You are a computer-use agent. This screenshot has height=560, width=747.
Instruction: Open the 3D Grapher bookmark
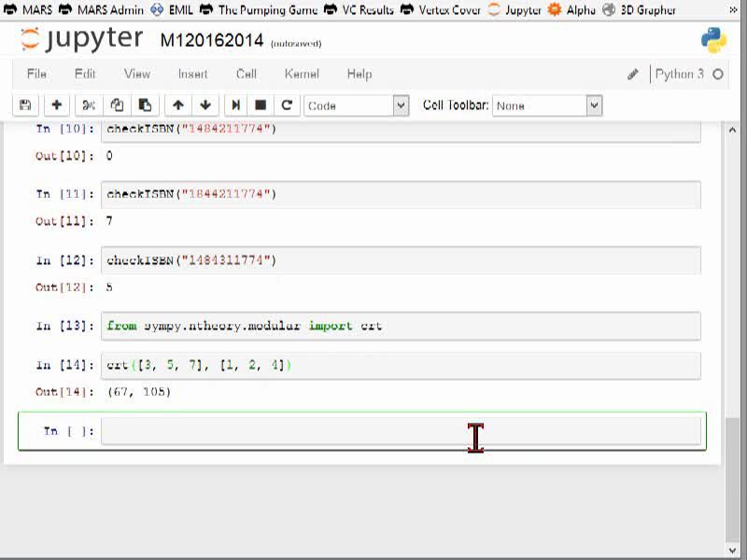pos(639,9)
